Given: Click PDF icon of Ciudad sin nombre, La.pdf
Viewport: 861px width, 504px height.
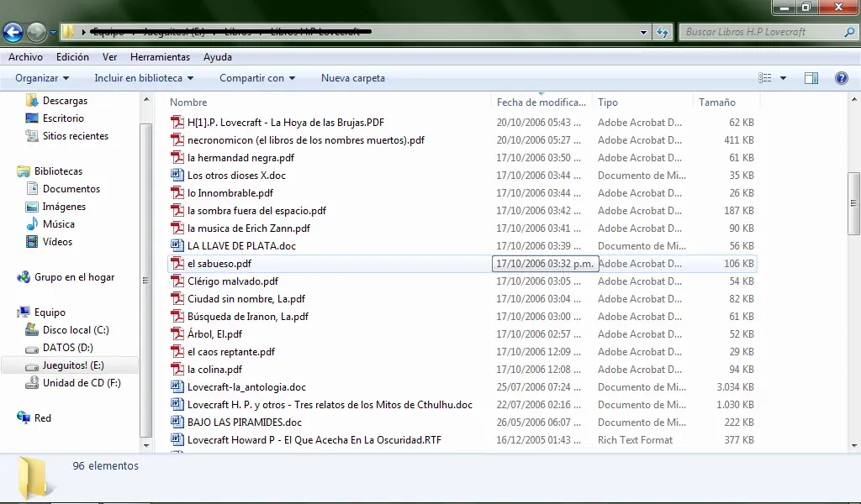Looking at the screenshot, I should pyautogui.click(x=177, y=299).
